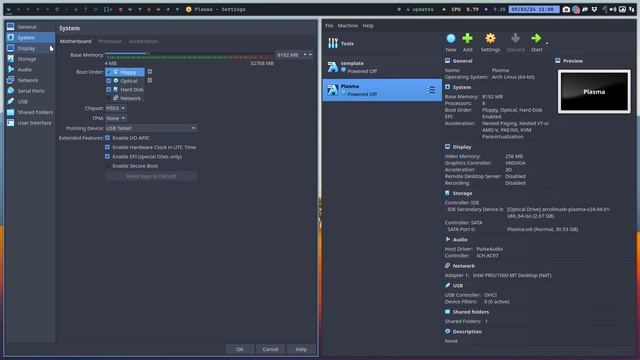Click System section header link in details
The width and height of the screenshot is (640, 360).
[x=462, y=87]
